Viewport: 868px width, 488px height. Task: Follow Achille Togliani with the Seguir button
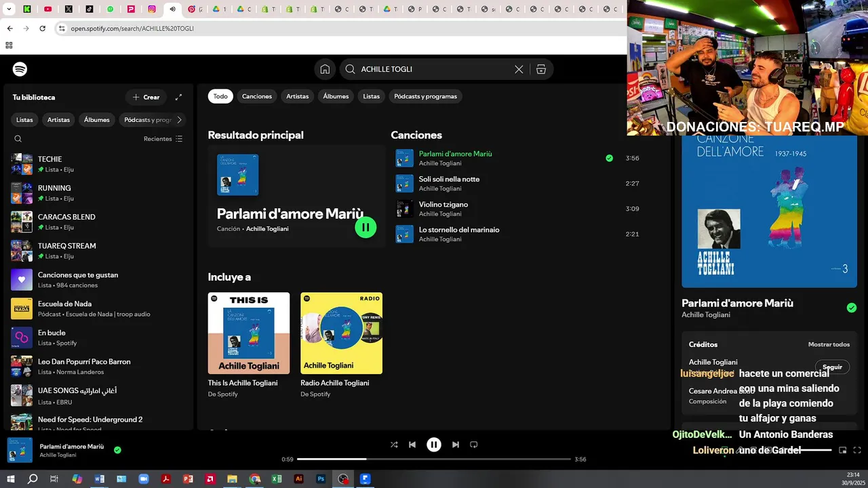832,367
